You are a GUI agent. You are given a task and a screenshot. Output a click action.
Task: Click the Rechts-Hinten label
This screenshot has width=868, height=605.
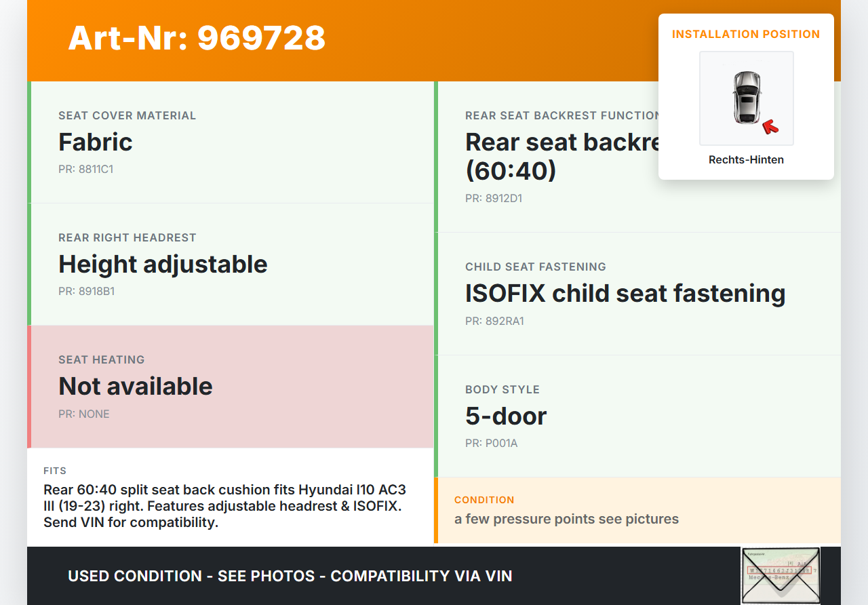coord(746,160)
